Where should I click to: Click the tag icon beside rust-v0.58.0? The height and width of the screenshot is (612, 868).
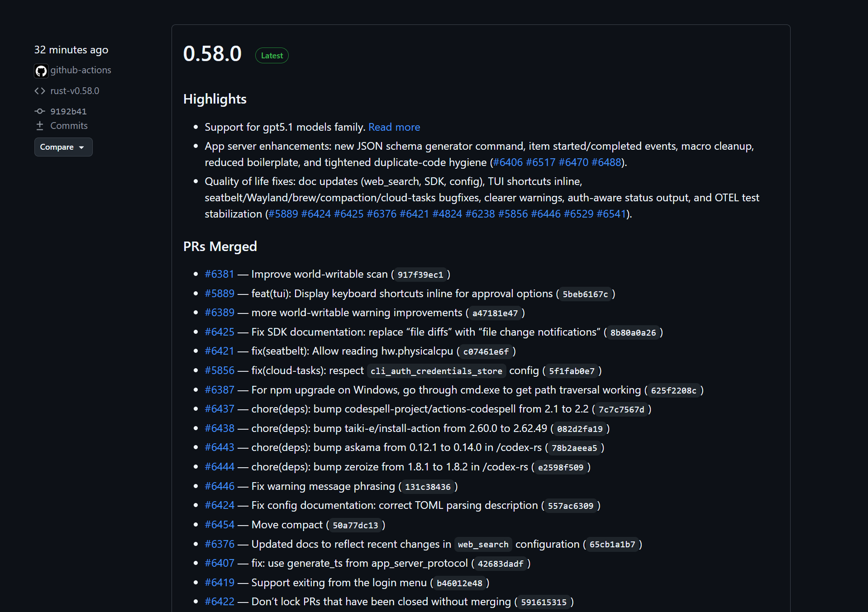tap(40, 91)
